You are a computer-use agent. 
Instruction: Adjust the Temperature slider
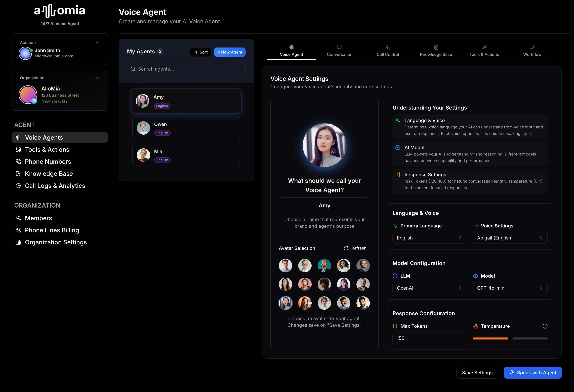(510, 338)
